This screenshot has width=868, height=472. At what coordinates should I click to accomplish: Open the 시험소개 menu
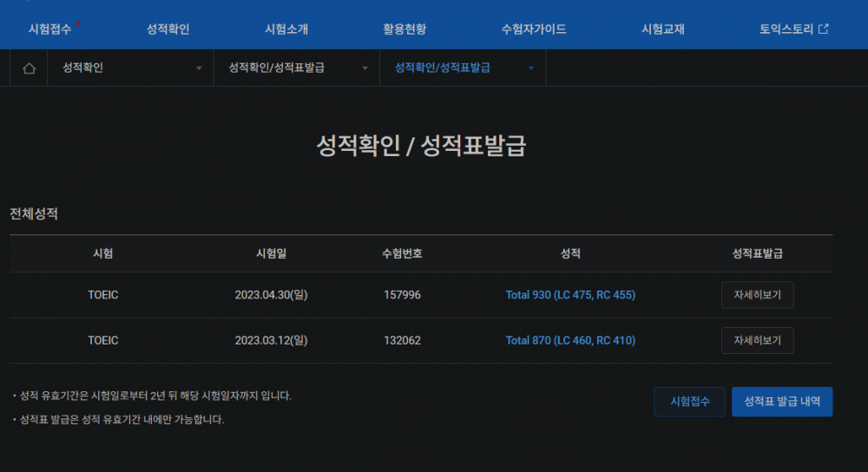286,29
